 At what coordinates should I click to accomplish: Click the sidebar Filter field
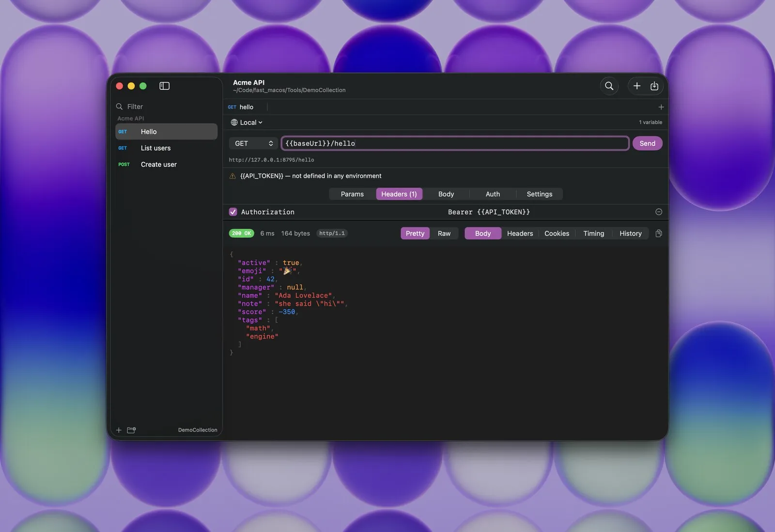point(166,107)
